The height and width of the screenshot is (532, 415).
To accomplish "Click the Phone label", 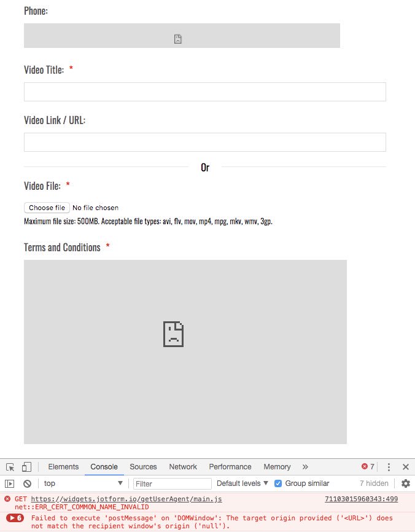I will tap(36, 11).
